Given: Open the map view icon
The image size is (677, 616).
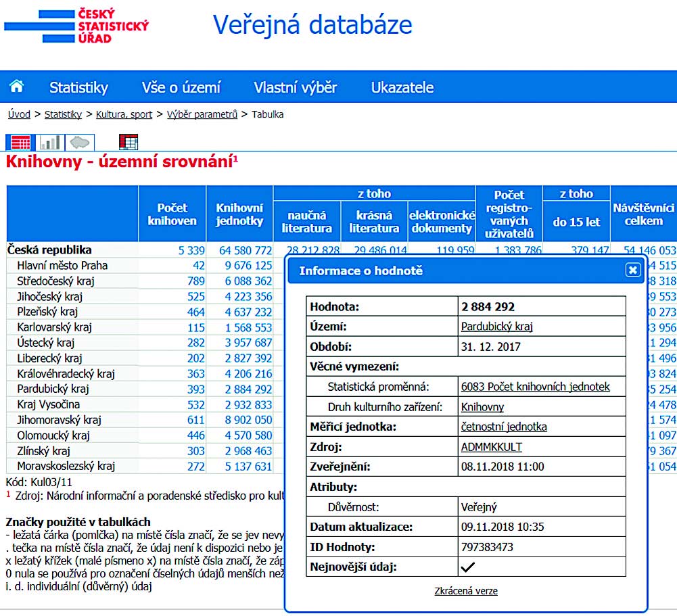Looking at the screenshot, I should pyautogui.click(x=80, y=142).
